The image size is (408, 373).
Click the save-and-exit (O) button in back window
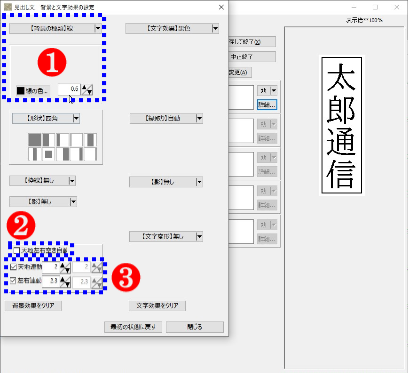point(252,42)
